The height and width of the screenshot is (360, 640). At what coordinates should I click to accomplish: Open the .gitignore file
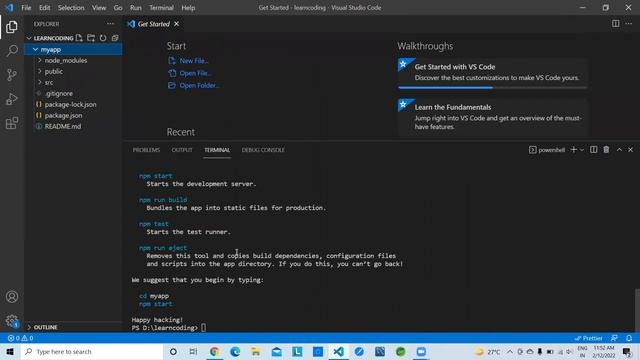[x=73, y=93]
